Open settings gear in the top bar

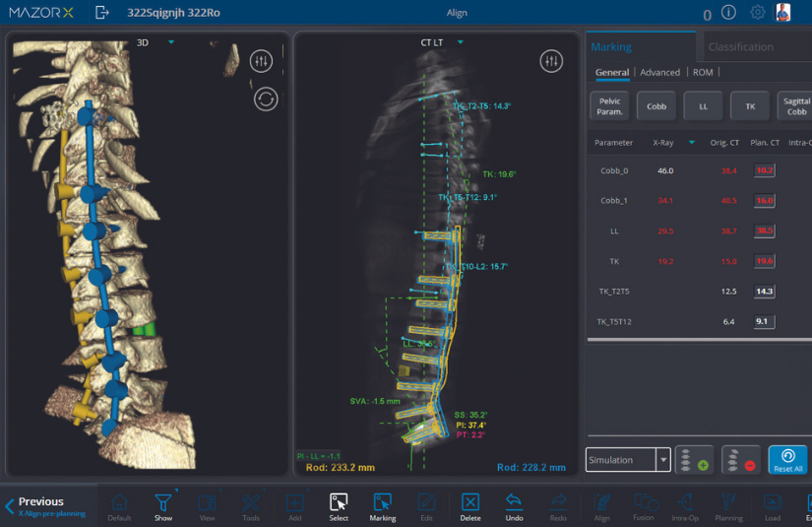click(757, 12)
